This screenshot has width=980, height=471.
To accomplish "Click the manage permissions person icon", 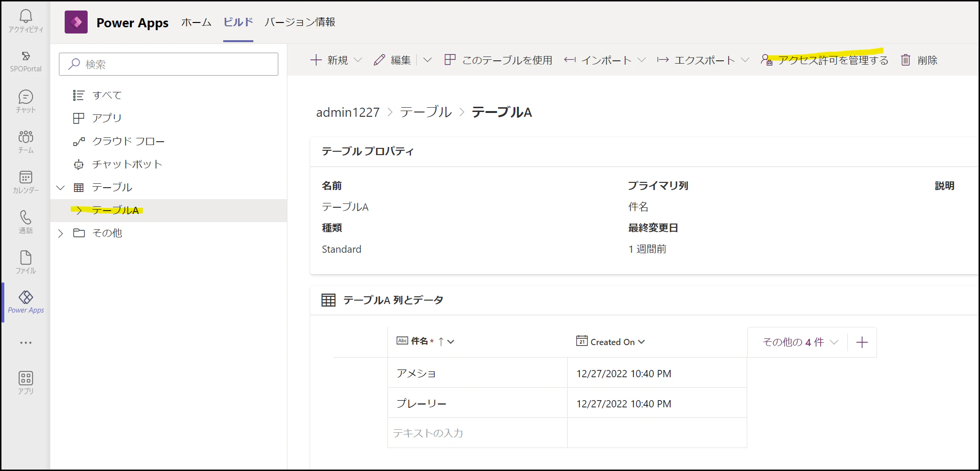I will pyautogui.click(x=766, y=60).
